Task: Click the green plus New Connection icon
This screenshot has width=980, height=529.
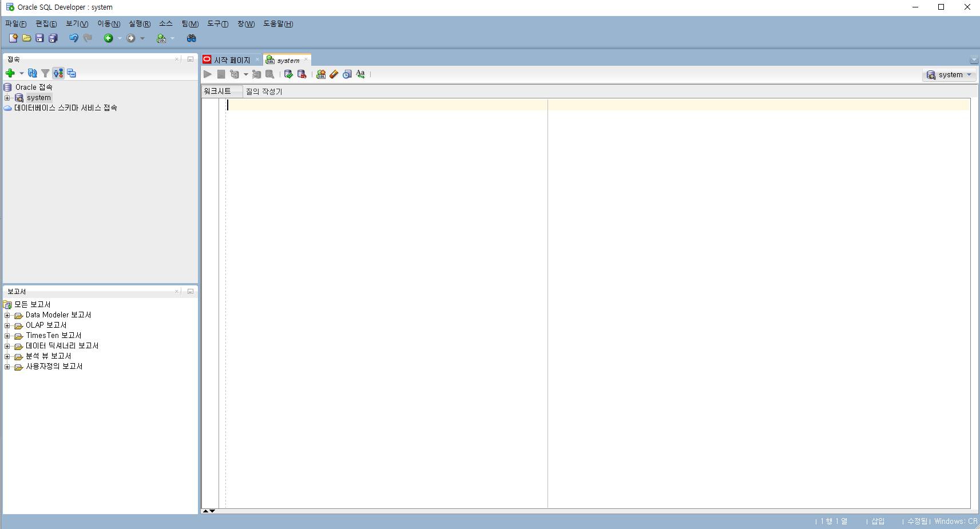Action: point(10,73)
